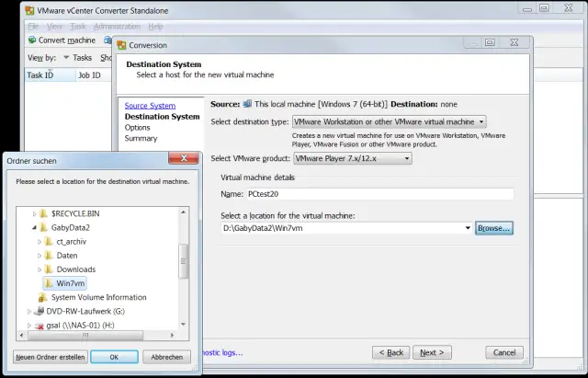588x378 pixels.
Task: Click the Task ID column header
Action: 51,75
